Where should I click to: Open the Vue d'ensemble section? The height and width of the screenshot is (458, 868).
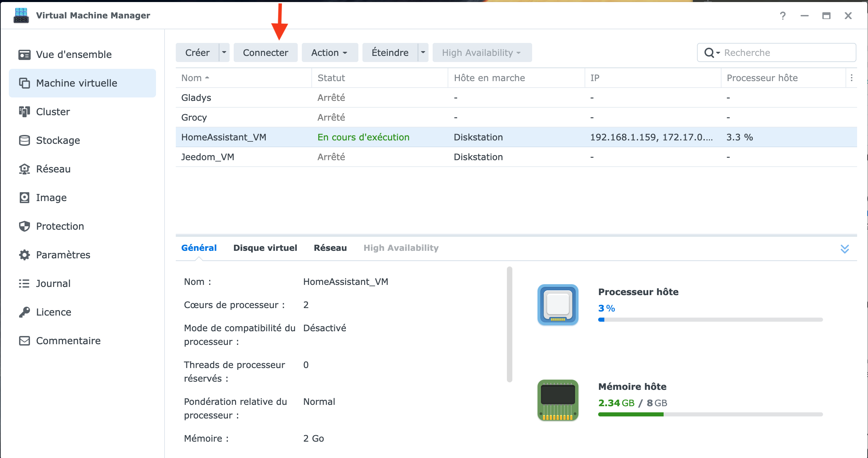click(x=82, y=55)
